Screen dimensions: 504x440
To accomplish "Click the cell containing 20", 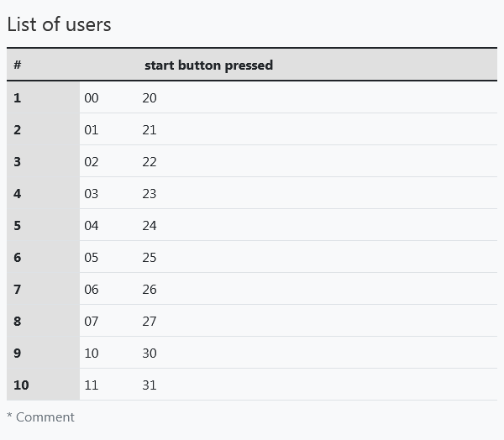I will tap(318, 97).
